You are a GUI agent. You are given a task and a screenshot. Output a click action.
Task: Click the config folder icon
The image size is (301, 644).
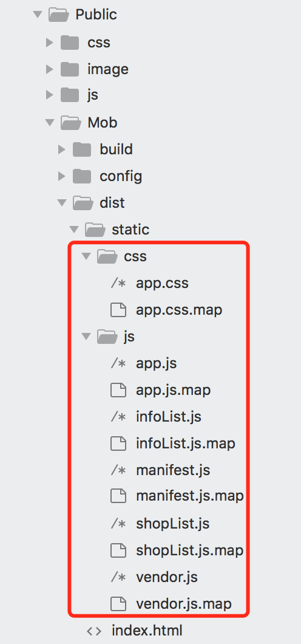click(x=82, y=176)
